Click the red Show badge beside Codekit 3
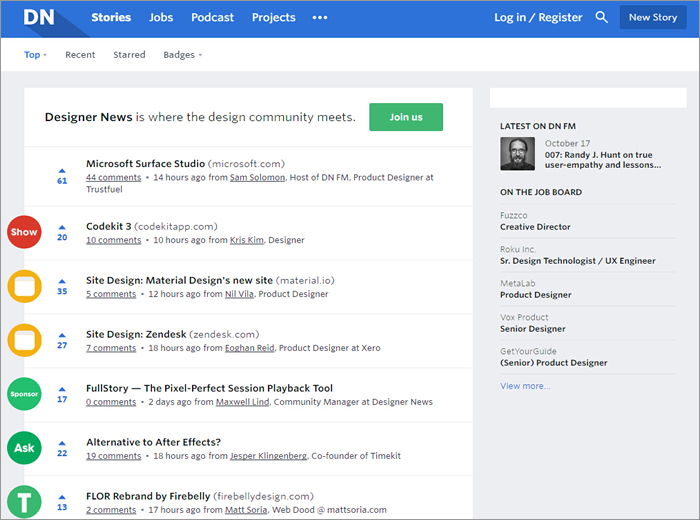The width and height of the screenshot is (700, 520). coord(24,232)
